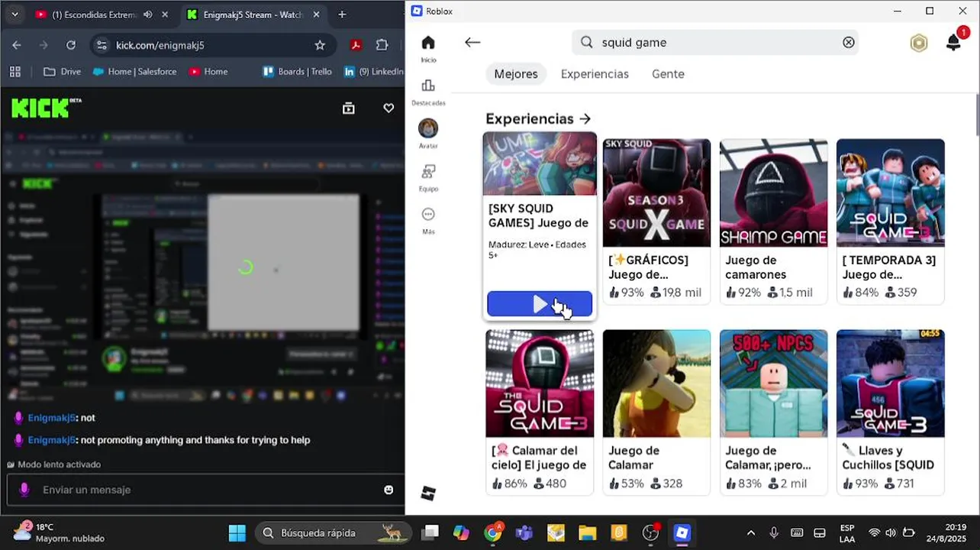This screenshot has width=980, height=550.
Task: Click Enigmakj5 username beside "not" message
Action: (52, 418)
